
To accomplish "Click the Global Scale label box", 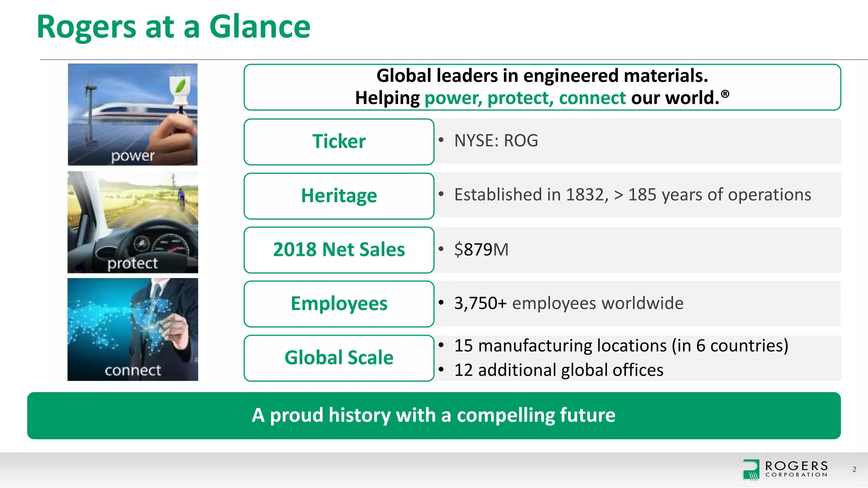I will [339, 358].
